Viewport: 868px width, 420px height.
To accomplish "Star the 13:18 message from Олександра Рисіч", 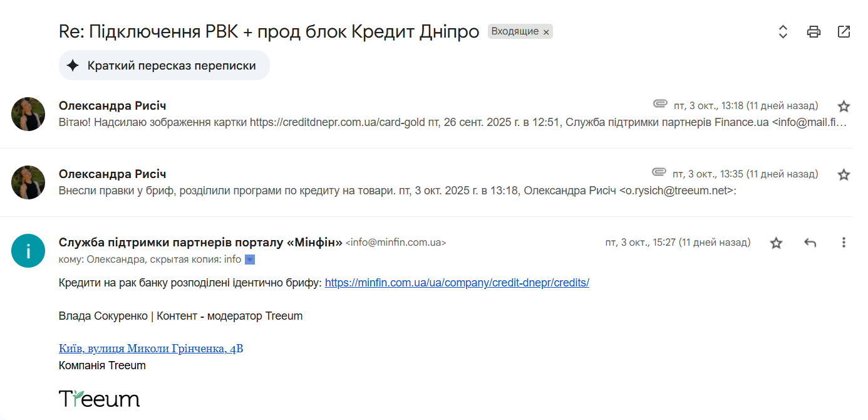I will (x=844, y=106).
